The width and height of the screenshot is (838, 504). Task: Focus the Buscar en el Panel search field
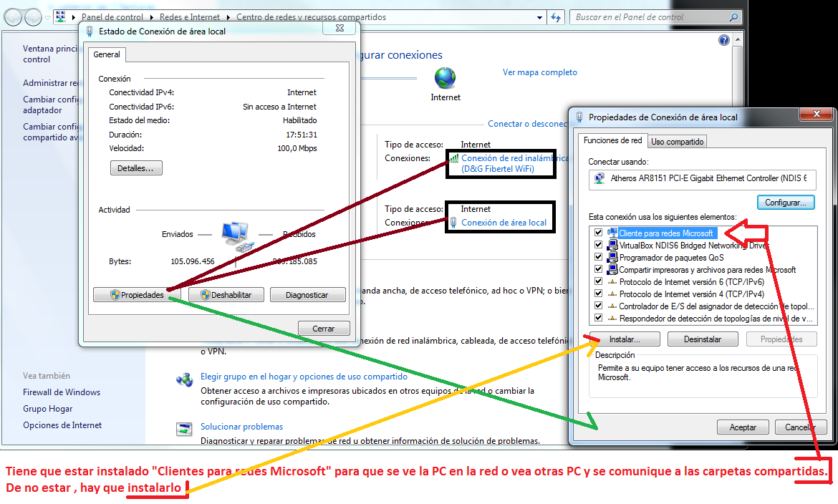(x=648, y=17)
